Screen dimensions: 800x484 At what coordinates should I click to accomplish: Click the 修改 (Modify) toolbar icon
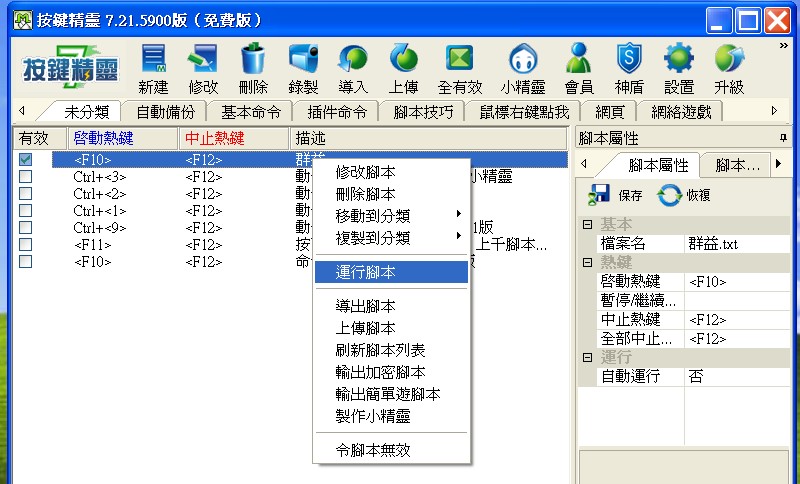203,59
